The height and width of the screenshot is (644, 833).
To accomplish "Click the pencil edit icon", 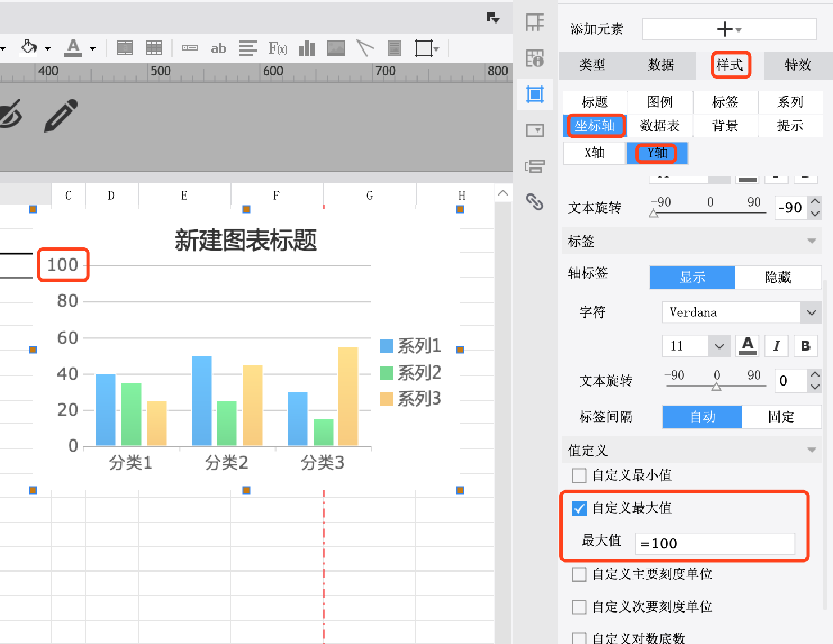I will pos(61,115).
